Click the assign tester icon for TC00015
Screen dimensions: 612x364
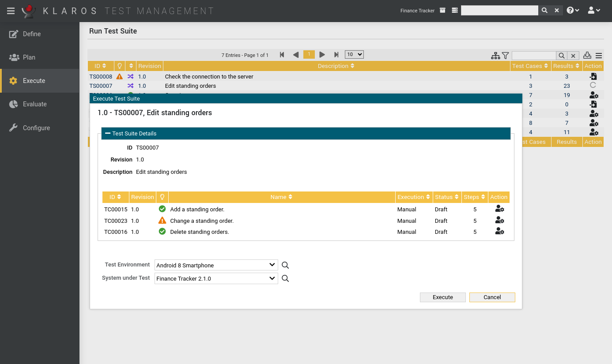point(499,209)
